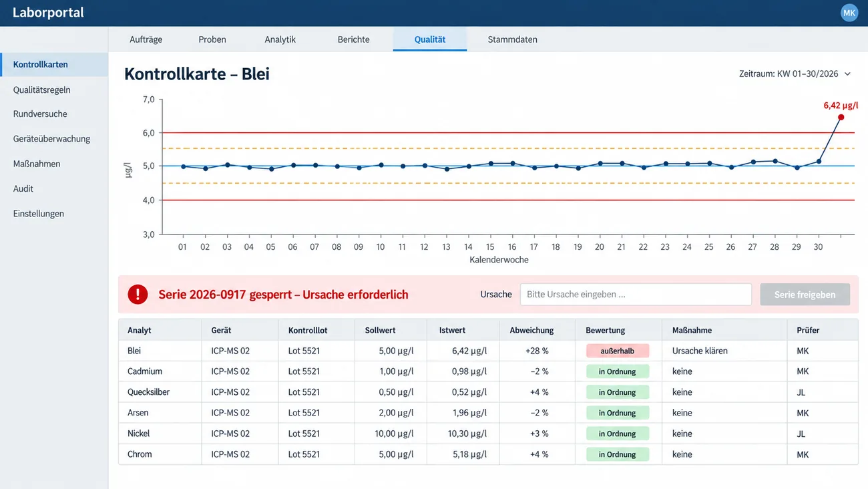Click the Ursache klären action cell
Viewport: 868px width, 489px height.
click(x=724, y=351)
